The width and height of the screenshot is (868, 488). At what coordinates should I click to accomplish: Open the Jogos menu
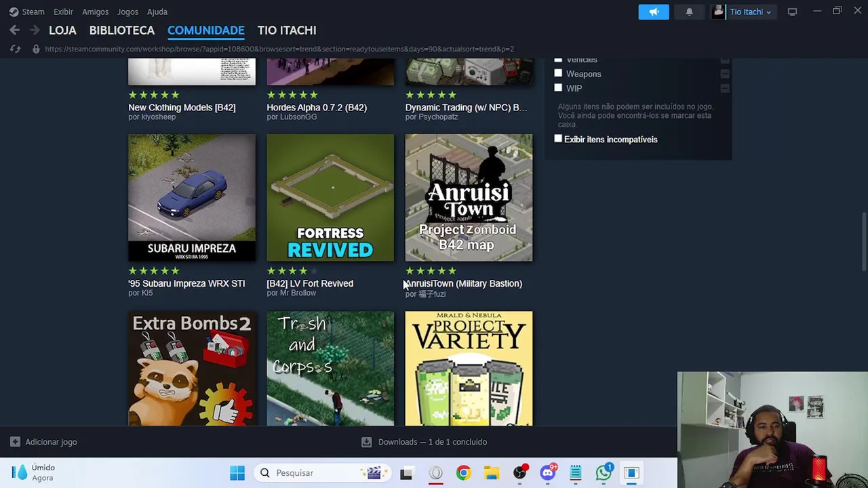[x=127, y=12]
